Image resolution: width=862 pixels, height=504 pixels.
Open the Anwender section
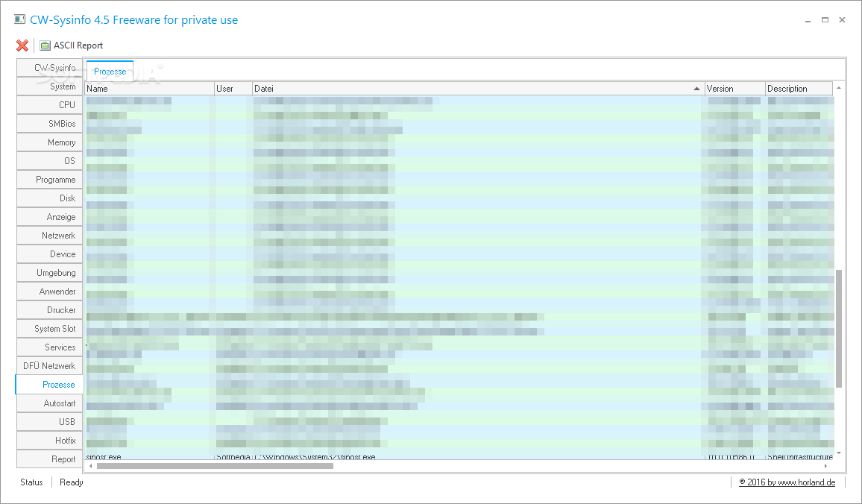[x=49, y=292]
